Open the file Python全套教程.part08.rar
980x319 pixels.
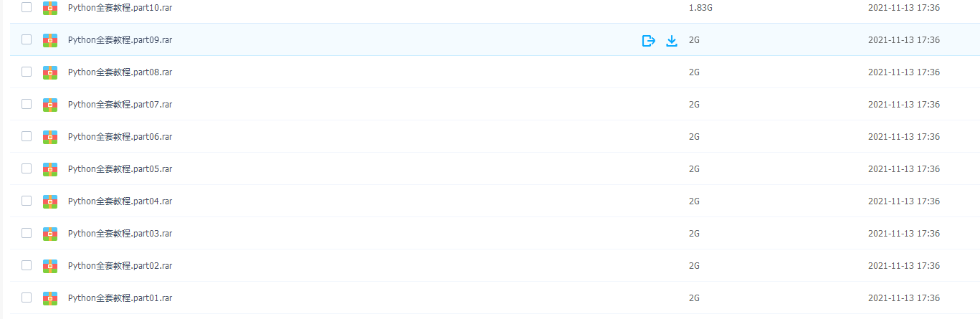pos(120,72)
